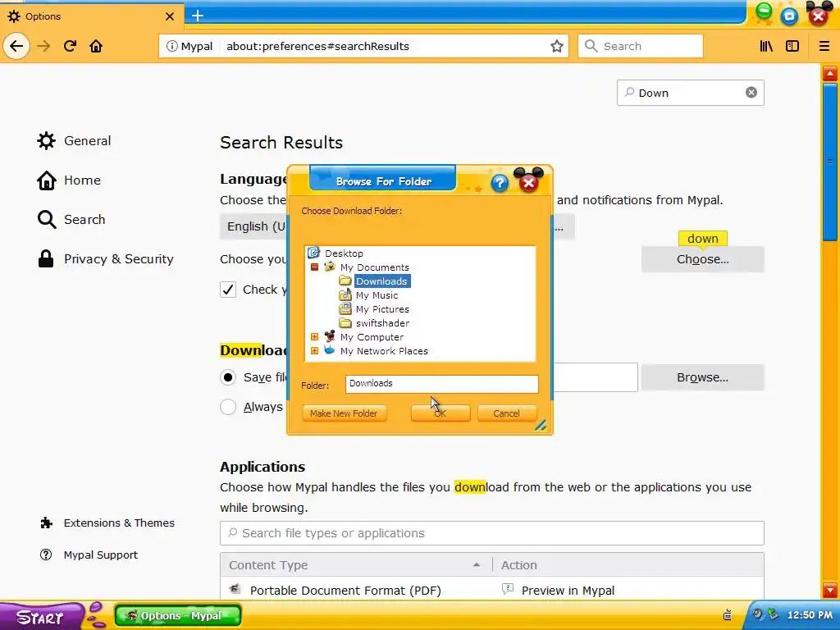Close the Browse For Folder dialog
The width and height of the screenshot is (840, 630).
[528, 183]
